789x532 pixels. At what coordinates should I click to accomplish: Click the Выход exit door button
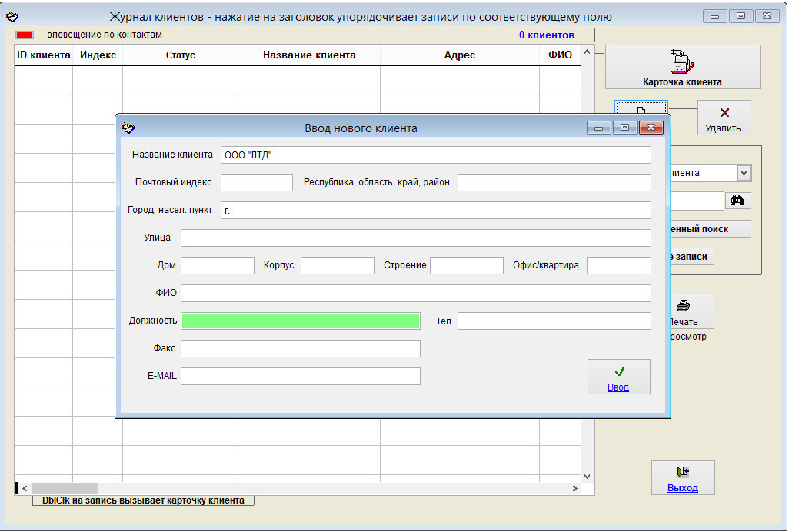click(x=683, y=477)
